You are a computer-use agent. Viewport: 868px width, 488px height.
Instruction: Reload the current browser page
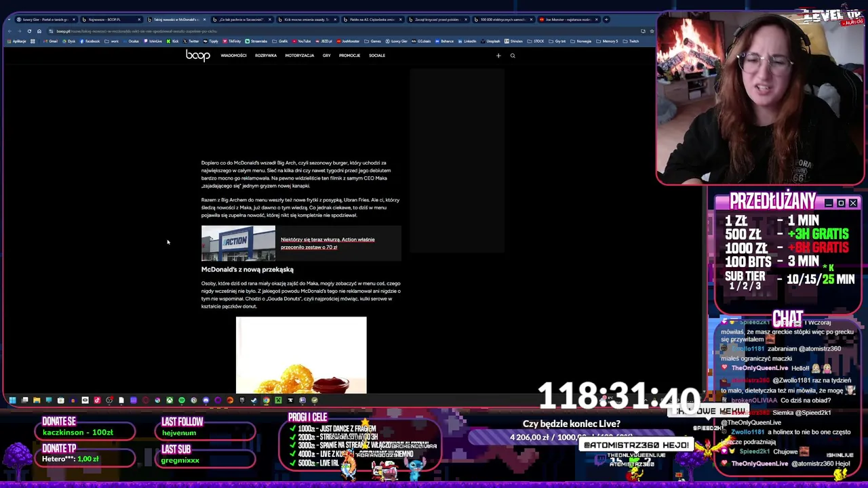(x=29, y=31)
